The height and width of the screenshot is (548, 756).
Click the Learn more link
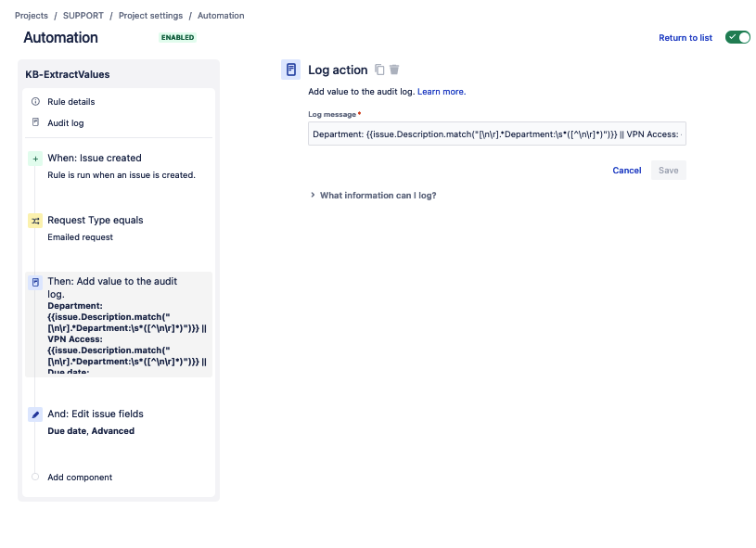pyautogui.click(x=441, y=92)
